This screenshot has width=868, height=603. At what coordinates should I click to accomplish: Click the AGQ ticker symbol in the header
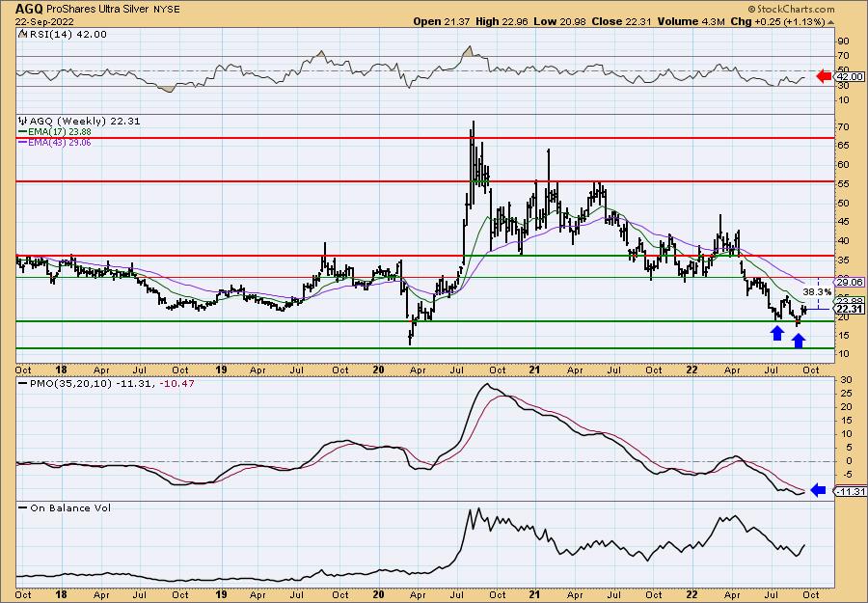coord(29,10)
